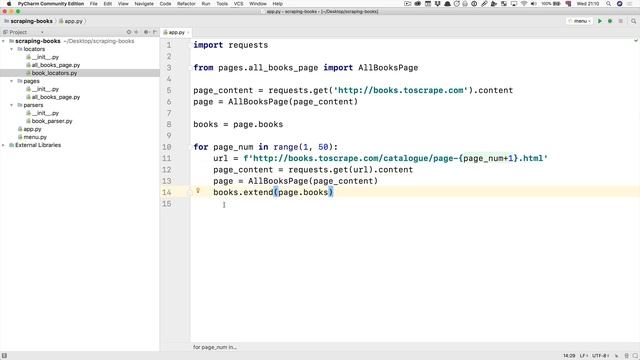Close the app.py editor tab
This screenshot has height=360, width=640.
(188, 32)
